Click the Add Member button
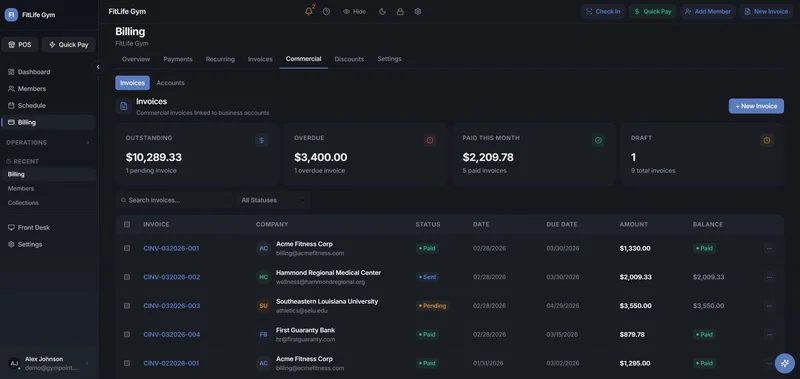800x379 pixels. [x=708, y=11]
